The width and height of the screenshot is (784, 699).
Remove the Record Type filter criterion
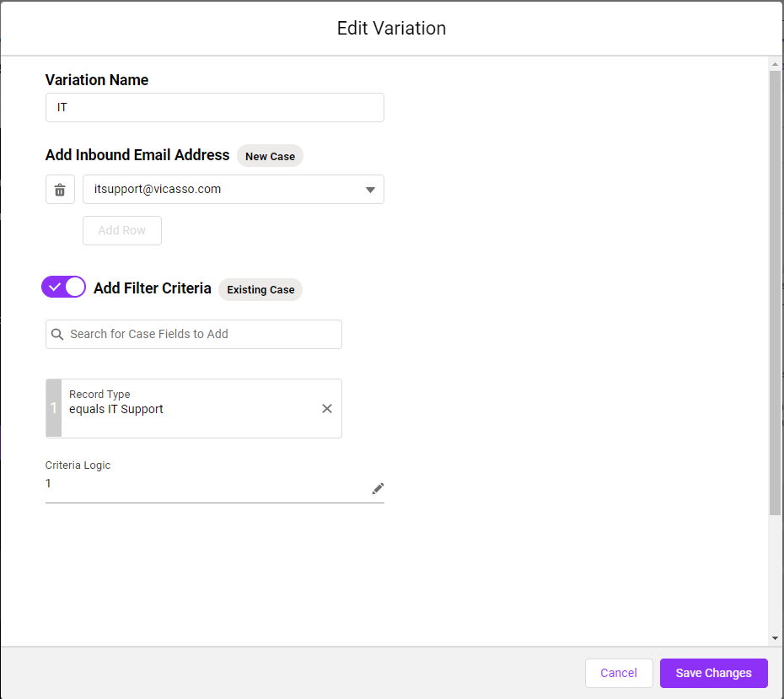[327, 408]
